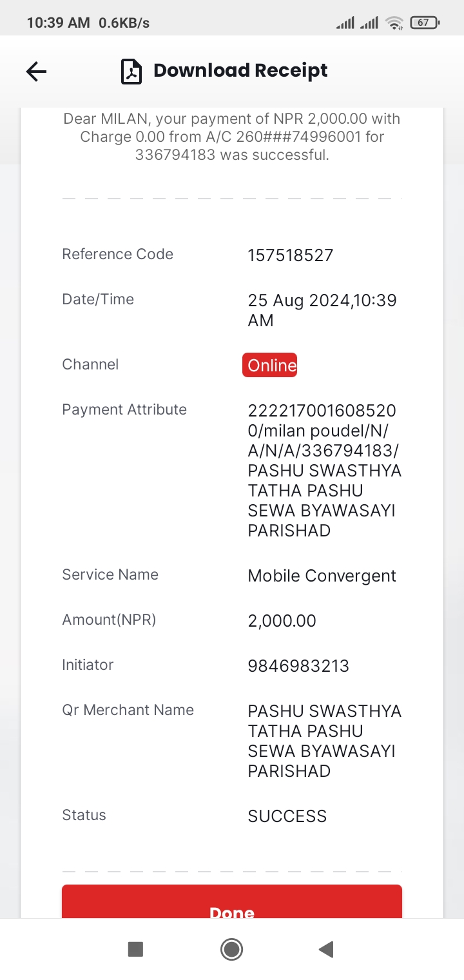Screen dimensions: 464x980
Task: Select reference code 157518527
Action: [x=291, y=255]
